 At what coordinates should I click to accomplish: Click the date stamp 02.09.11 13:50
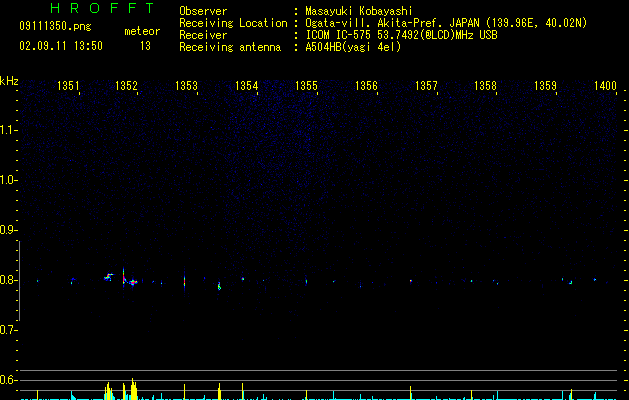61,46
